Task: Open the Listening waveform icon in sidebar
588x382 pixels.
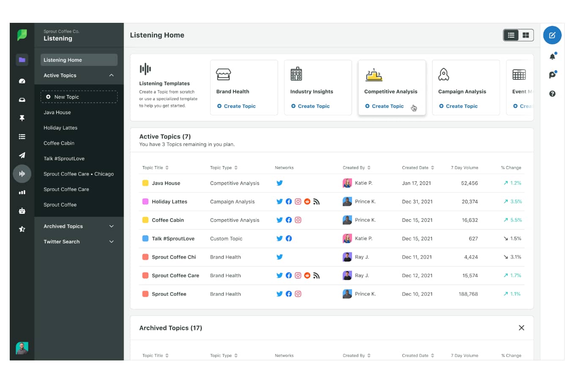Action: point(22,174)
